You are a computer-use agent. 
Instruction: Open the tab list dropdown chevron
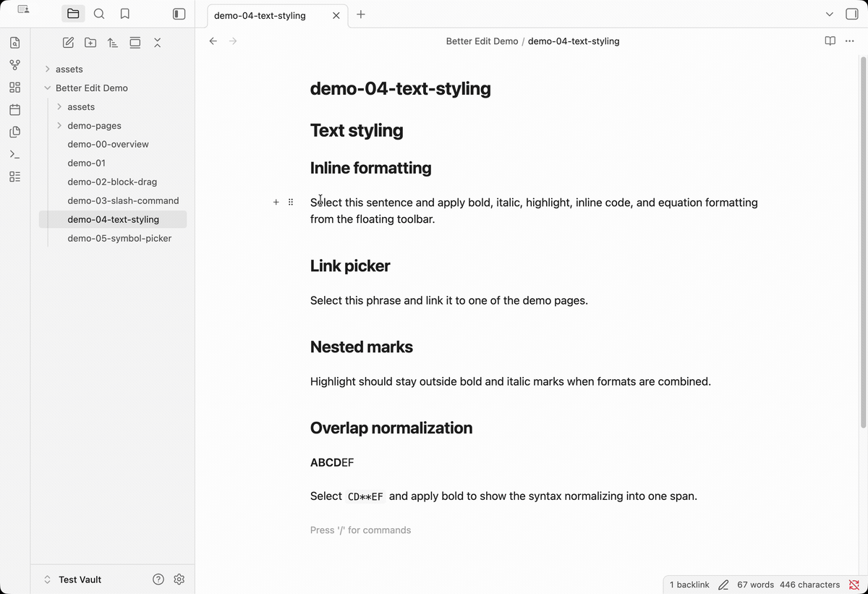tap(830, 14)
